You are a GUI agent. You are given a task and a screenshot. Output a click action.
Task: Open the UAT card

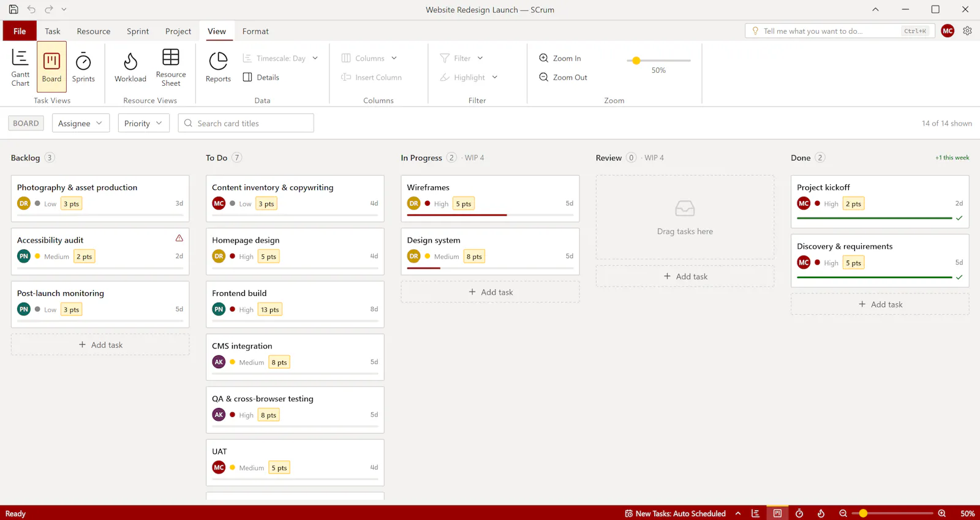(295, 462)
